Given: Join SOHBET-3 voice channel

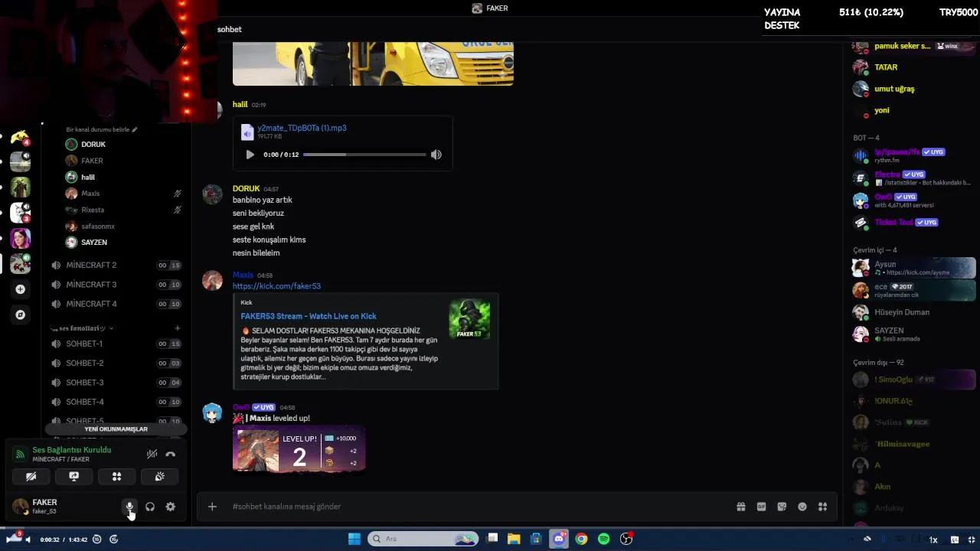Looking at the screenshot, I should (x=117, y=383).
